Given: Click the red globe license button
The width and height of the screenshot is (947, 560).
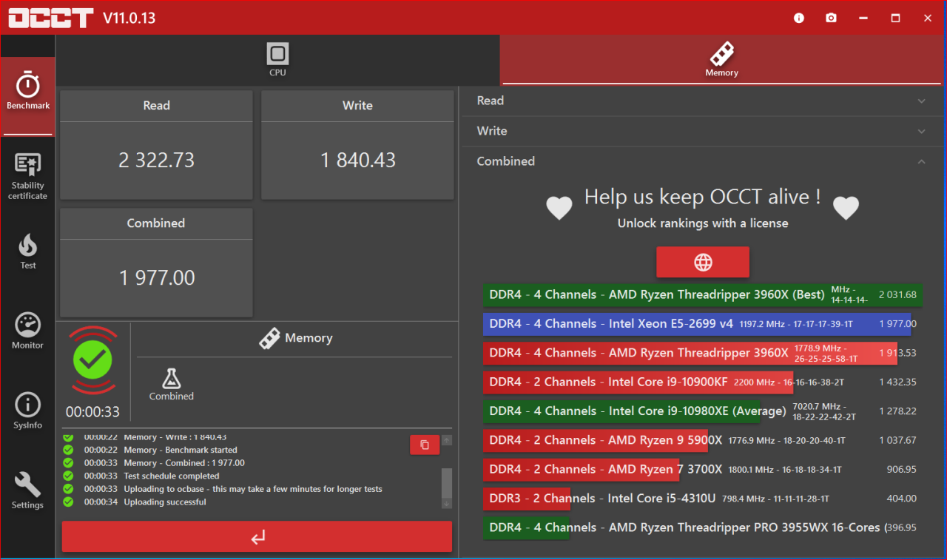Looking at the screenshot, I should [703, 262].
